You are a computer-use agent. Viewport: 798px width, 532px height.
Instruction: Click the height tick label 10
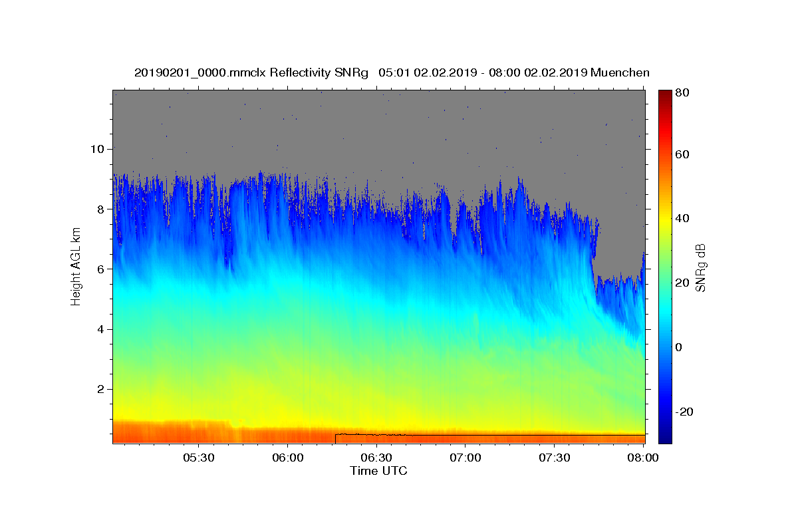(x=99, y=149)
